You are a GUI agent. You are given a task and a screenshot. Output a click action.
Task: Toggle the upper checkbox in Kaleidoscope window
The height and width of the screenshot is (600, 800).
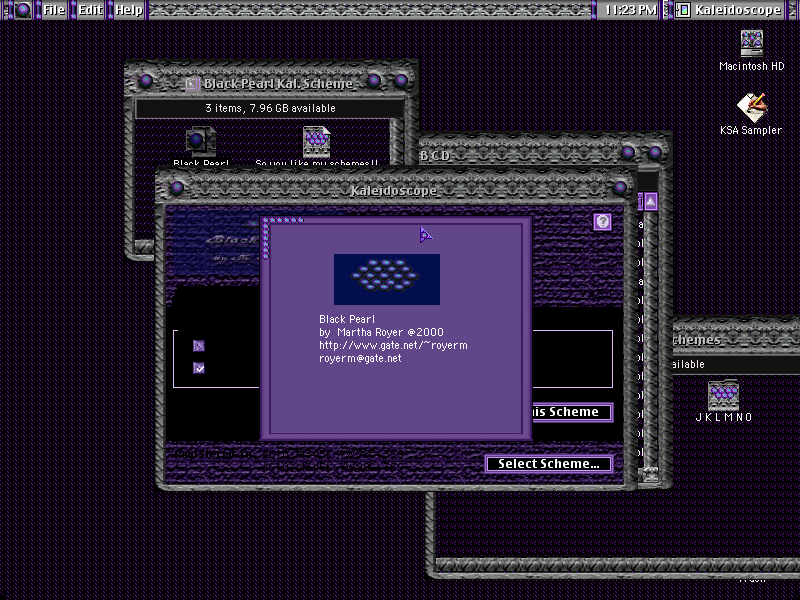199,346
